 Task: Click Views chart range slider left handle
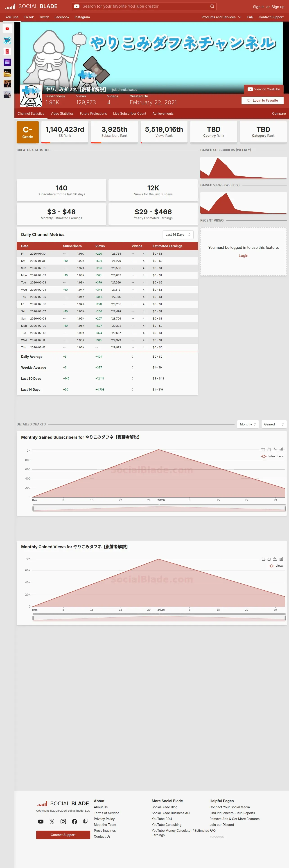[x=33, y=618]
